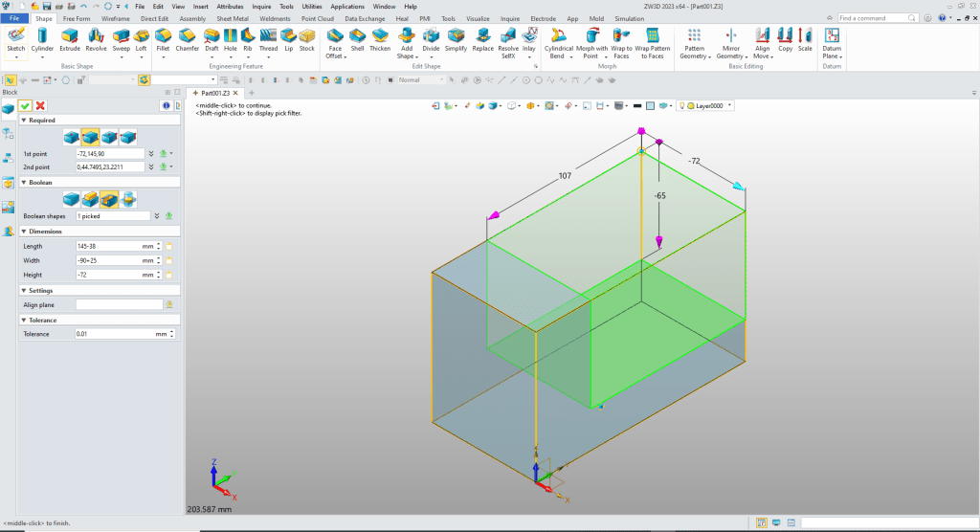Confirm the Block with green checkmark
The width and height of the screenshot is (980, 532).
[26, 105]
